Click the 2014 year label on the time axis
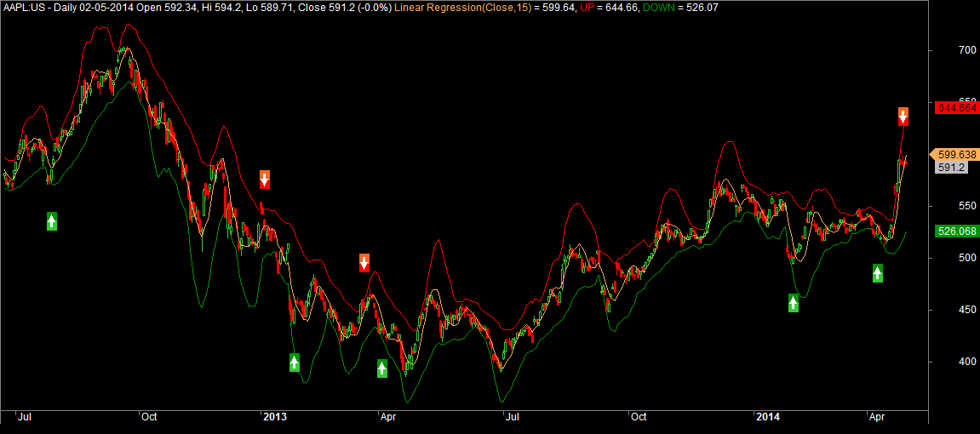This screenshot has width=980, height=434. click(767, 416)
